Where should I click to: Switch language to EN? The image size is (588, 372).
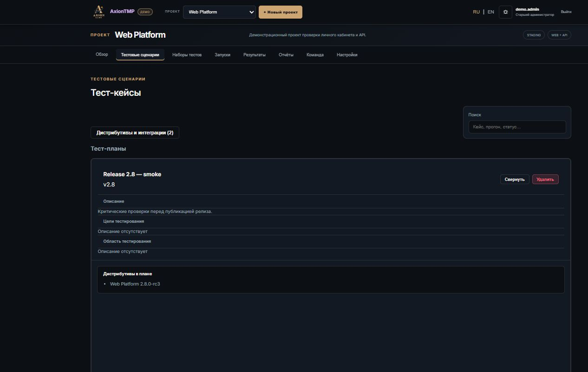[490, 12]
